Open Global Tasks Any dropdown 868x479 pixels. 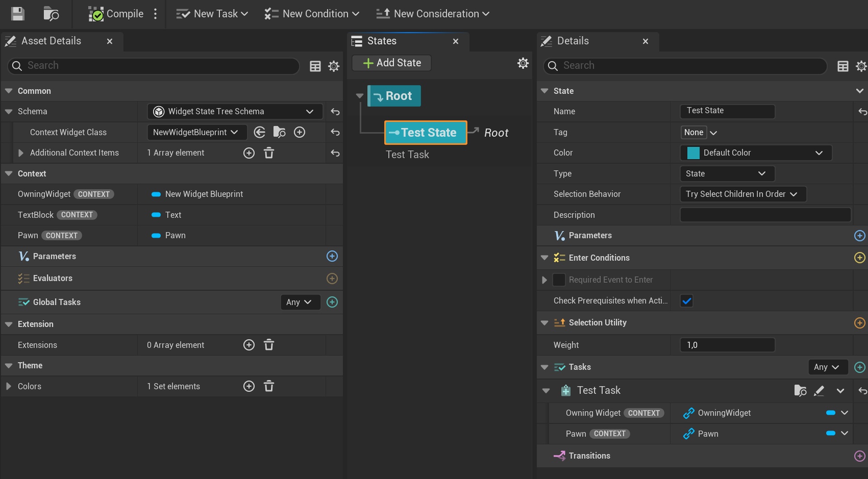click(300, 302)
